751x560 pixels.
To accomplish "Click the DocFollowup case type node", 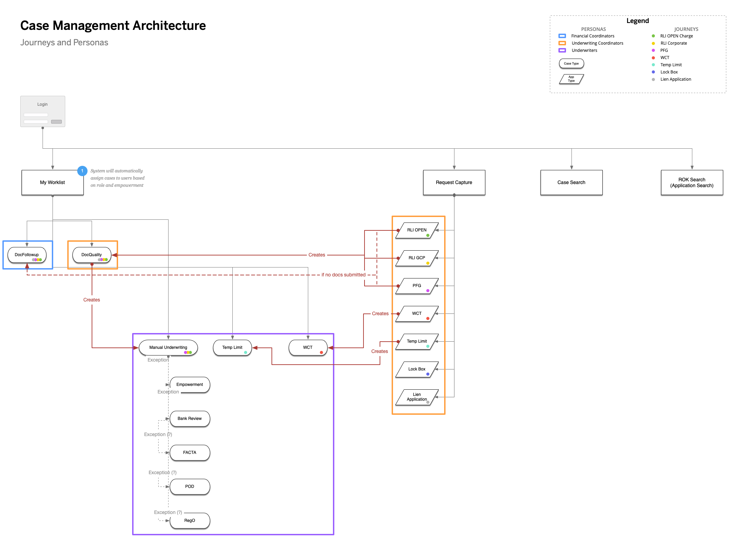I will tap(27, 255).
